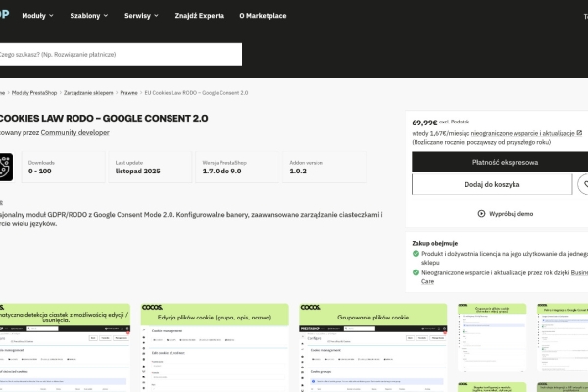The image size is (588, 392).
Task: Click 'listopad 2025' last update value
Action: [137, 171]
